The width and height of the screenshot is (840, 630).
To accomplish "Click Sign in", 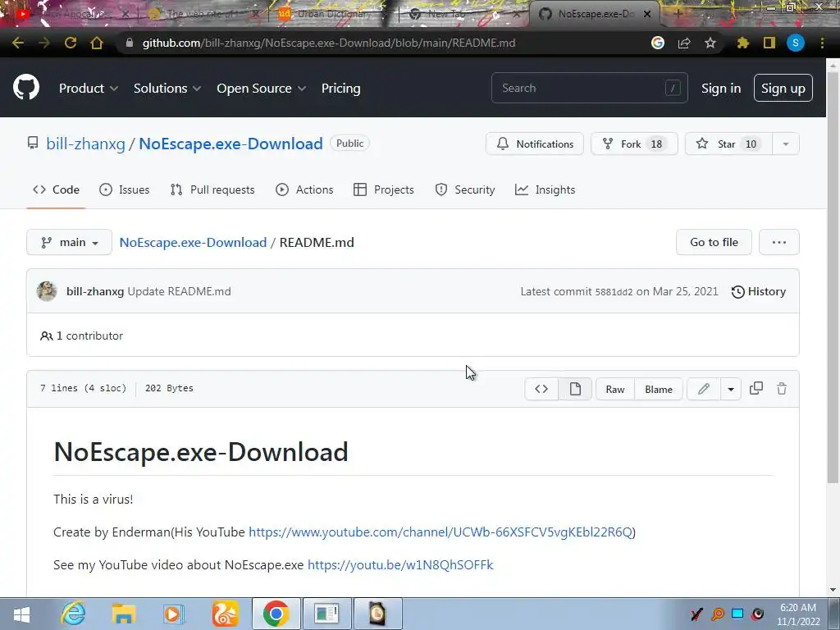I will tap(721, 89).
